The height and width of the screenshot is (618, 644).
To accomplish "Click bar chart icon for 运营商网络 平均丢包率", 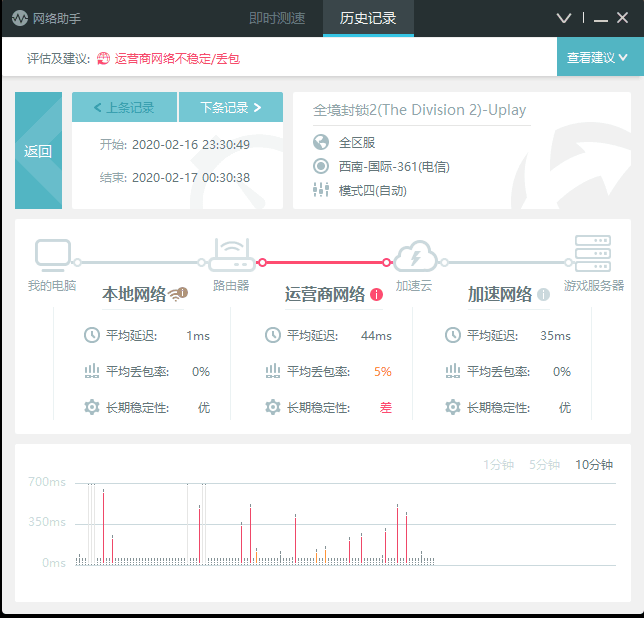I will point(273,371).
